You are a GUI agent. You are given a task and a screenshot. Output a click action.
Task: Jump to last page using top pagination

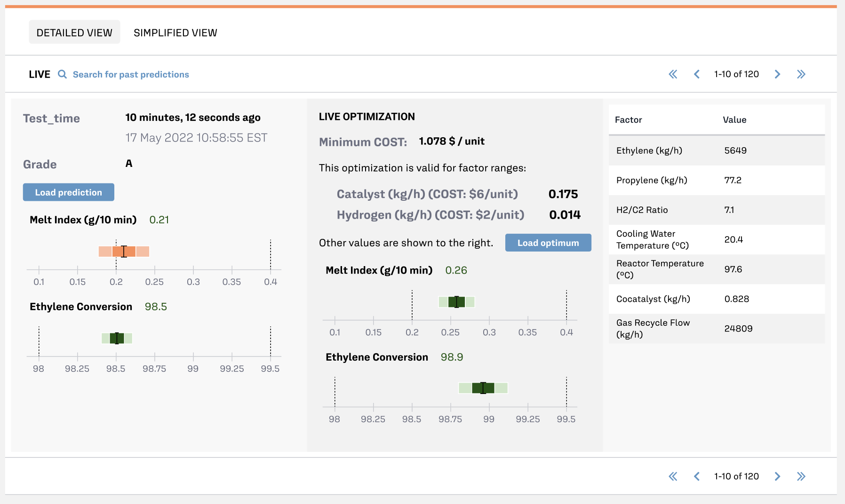point(801,74)
